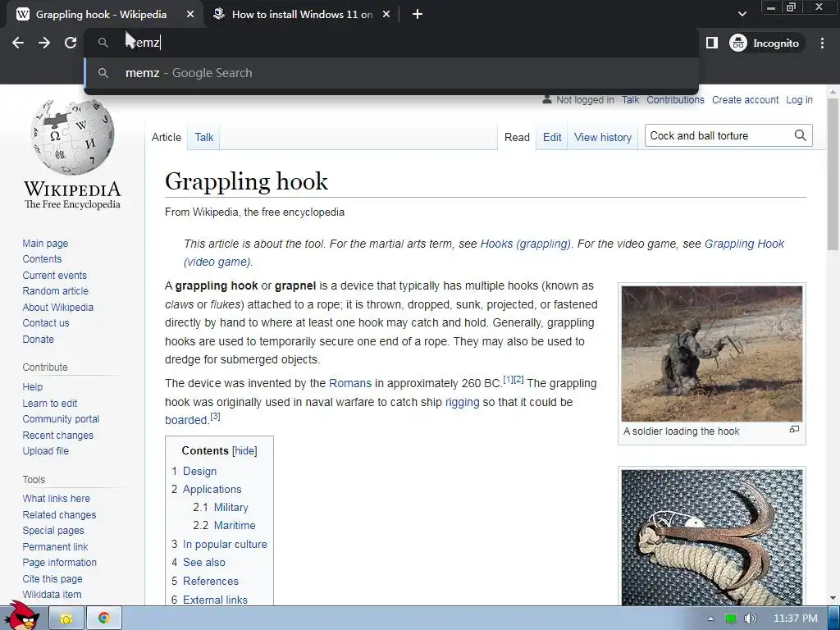Click the Wikipedia favicon on the first tab
The width and height of the screenshot is (840, 630).
click(x=22, y=15)
